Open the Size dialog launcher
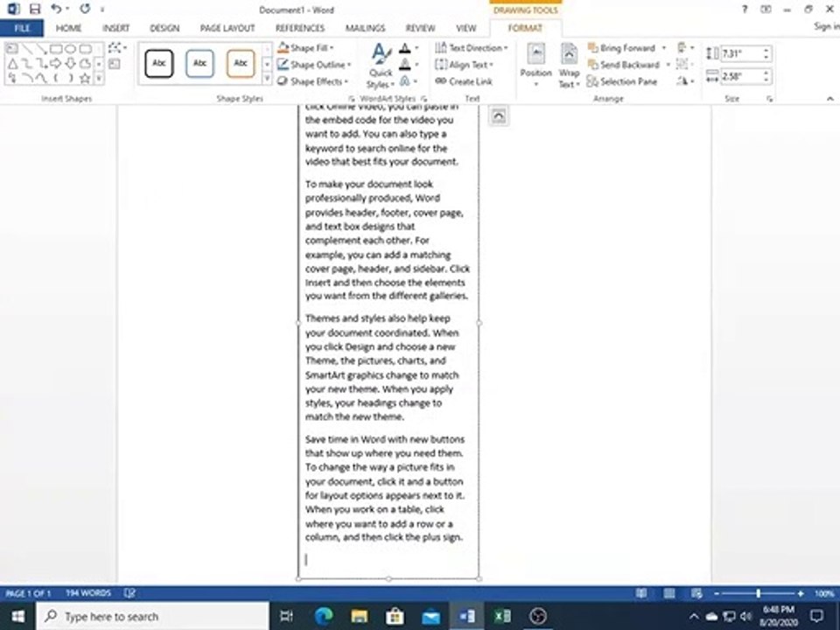The width and height of the screenshot is (840, 630). (x=770, y=99)
